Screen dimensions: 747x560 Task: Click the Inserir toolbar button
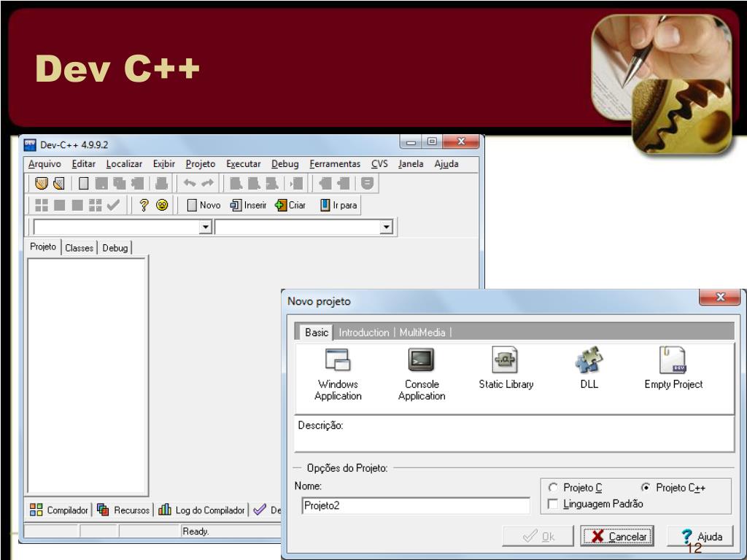tap(248, 205)
